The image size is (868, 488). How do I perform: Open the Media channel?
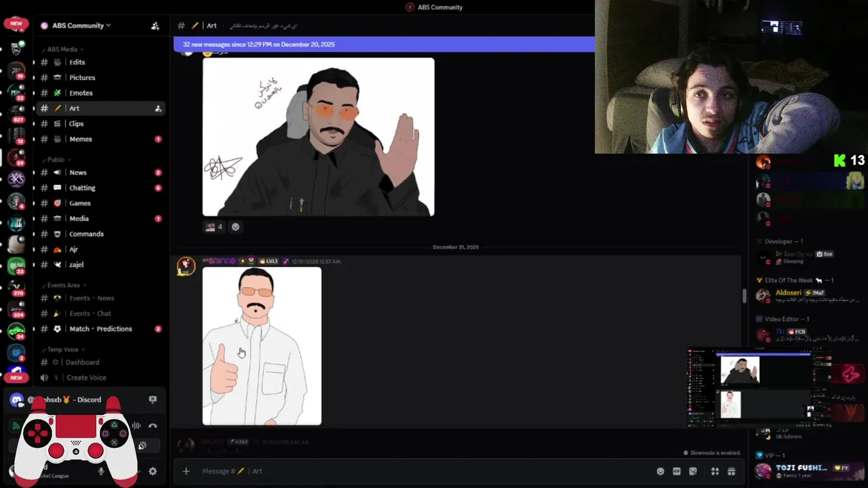(x=100, y=219)
